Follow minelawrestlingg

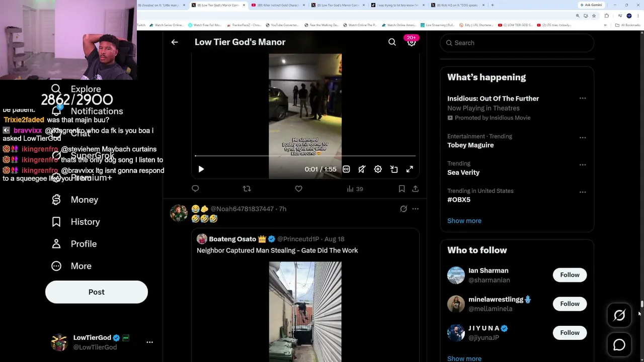(x=570, y=304)
